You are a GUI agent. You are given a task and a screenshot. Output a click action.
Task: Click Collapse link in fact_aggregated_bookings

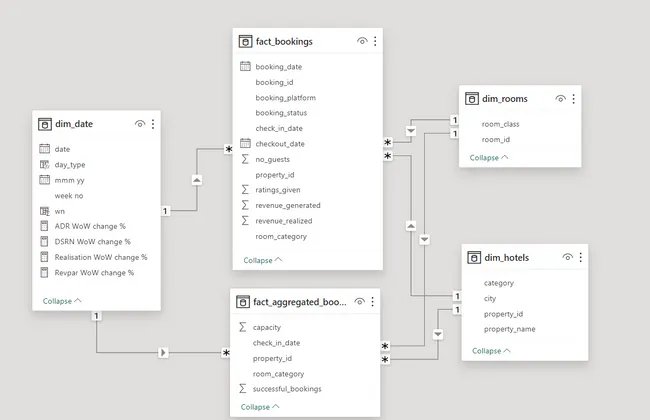click(x=260, y=407)
